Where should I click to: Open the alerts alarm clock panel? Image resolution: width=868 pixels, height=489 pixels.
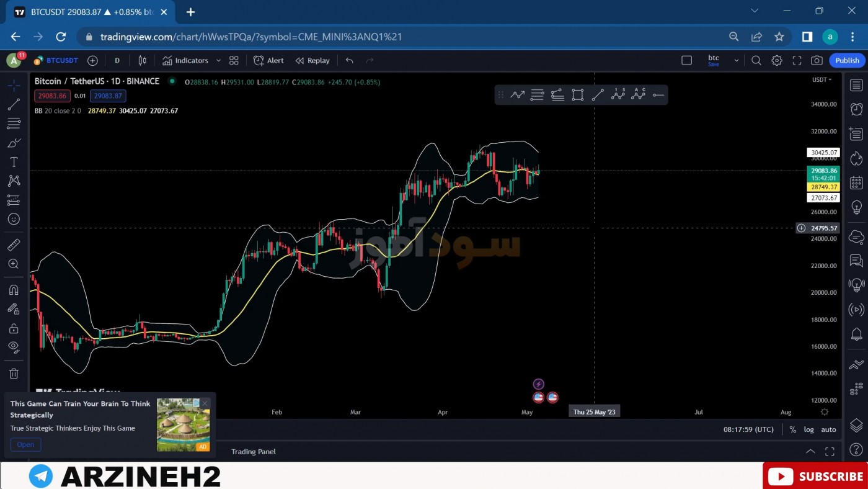pyautogui.click(x=856, y=109)
